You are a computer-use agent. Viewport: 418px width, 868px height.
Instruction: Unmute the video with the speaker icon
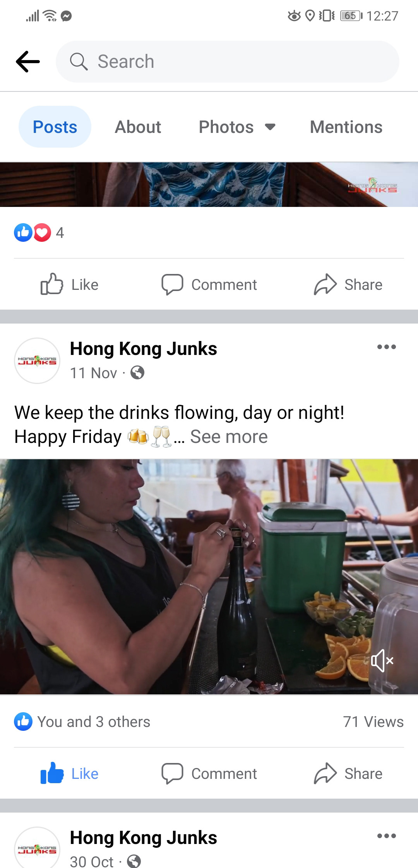382,660
